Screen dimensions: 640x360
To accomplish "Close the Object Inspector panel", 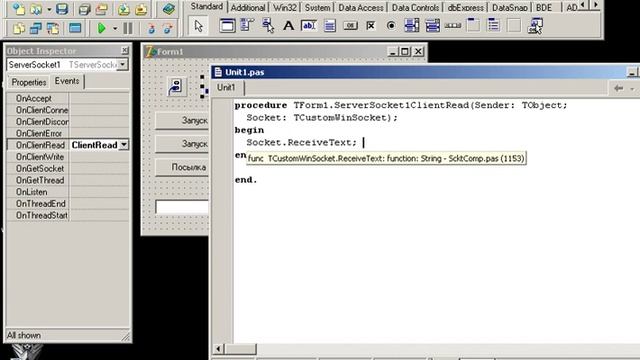I will 124,50.
